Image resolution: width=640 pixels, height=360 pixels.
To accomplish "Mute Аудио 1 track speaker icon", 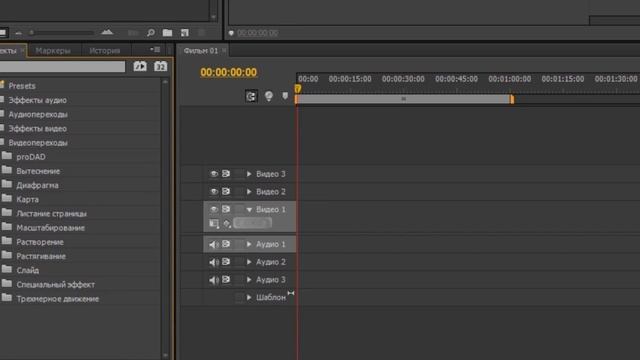I will tap(214, 244).
